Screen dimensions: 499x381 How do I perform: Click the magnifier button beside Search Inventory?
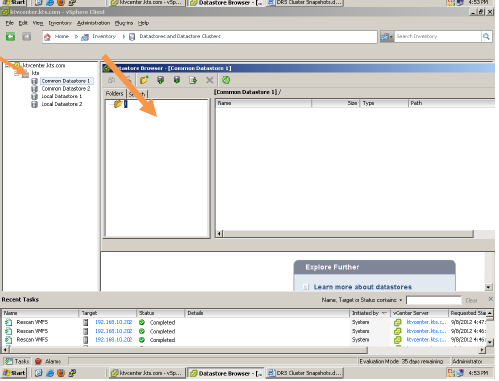(x=486, y=36)
